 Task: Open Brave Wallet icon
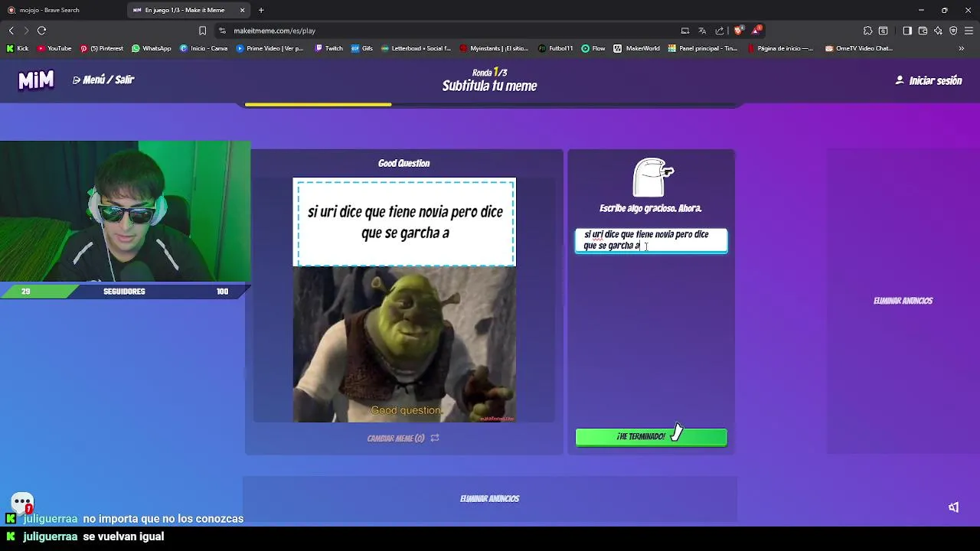click(923, 31)
